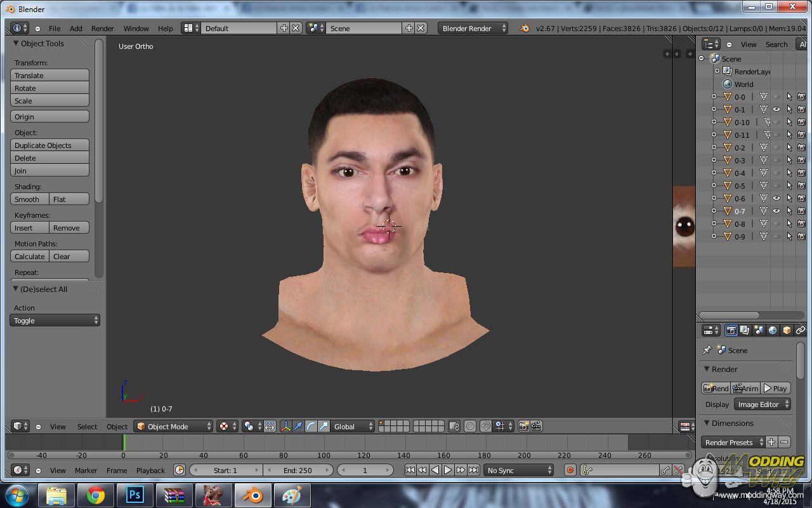Open the Blender Render engine dropdown
This screenshot has height=508, width=812.
click(x=473, y=28)
